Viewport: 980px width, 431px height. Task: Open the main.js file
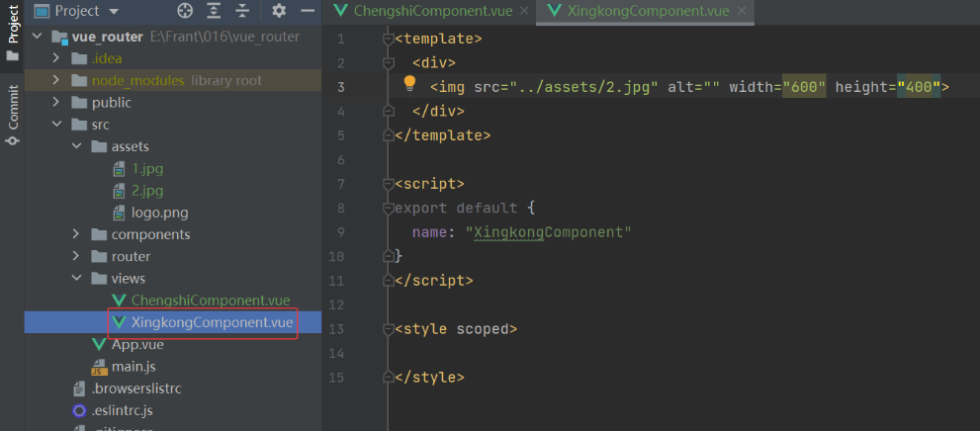(134, 366)
